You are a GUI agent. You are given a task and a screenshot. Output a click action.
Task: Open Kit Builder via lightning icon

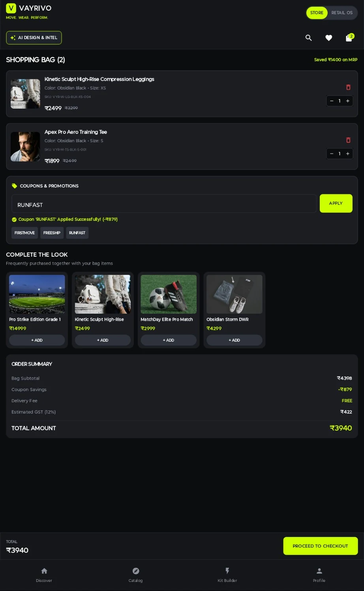[x=227, y=571]
